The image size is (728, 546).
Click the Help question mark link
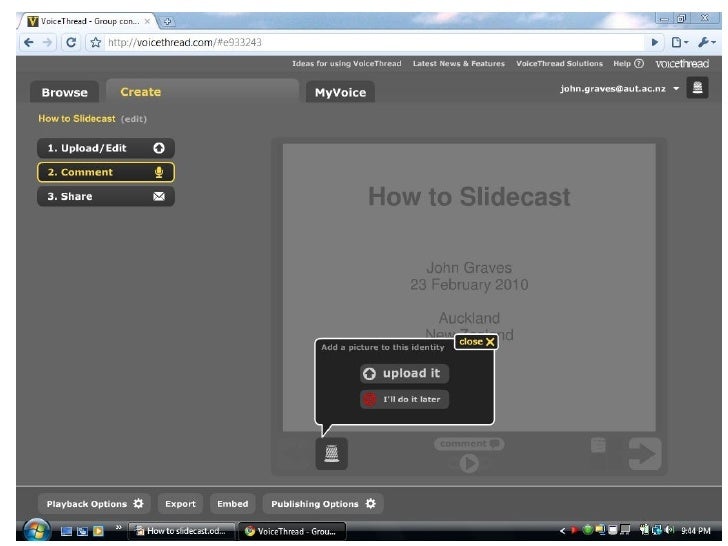[x=628, y=64]
